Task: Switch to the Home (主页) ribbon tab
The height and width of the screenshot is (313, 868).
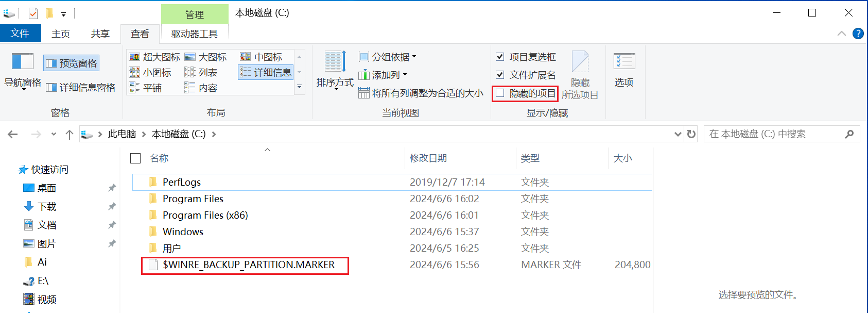Action: tap(61, 34)
